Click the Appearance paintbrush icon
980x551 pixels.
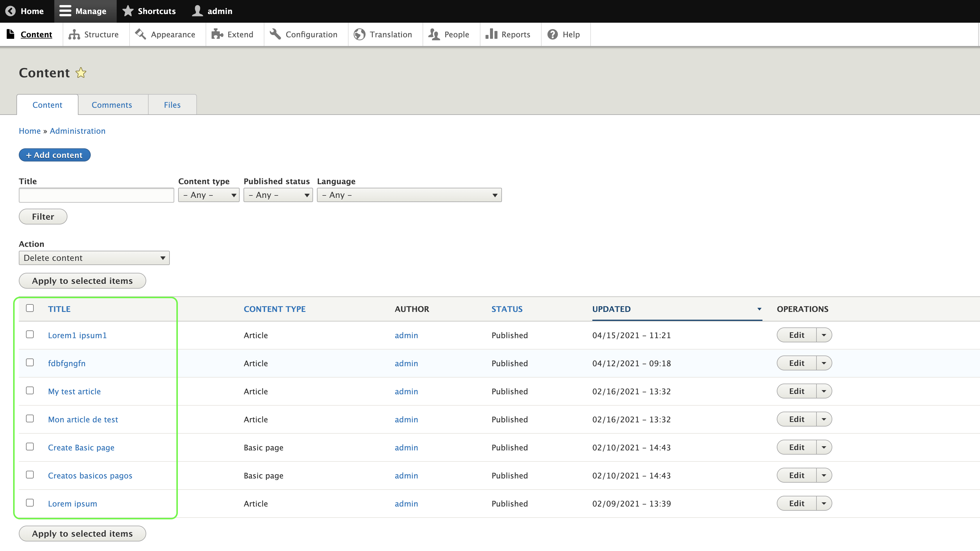pos(140,34)
